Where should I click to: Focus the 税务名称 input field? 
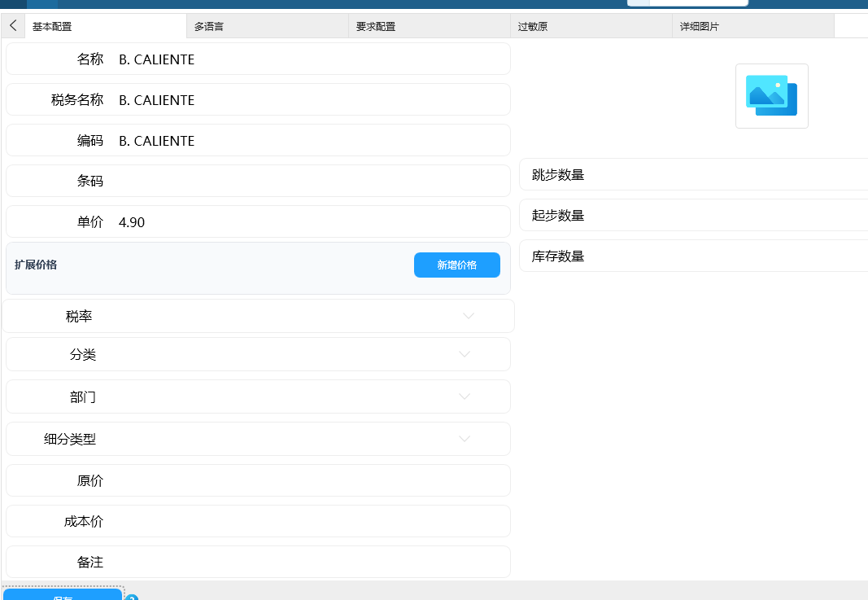point(258,99)
